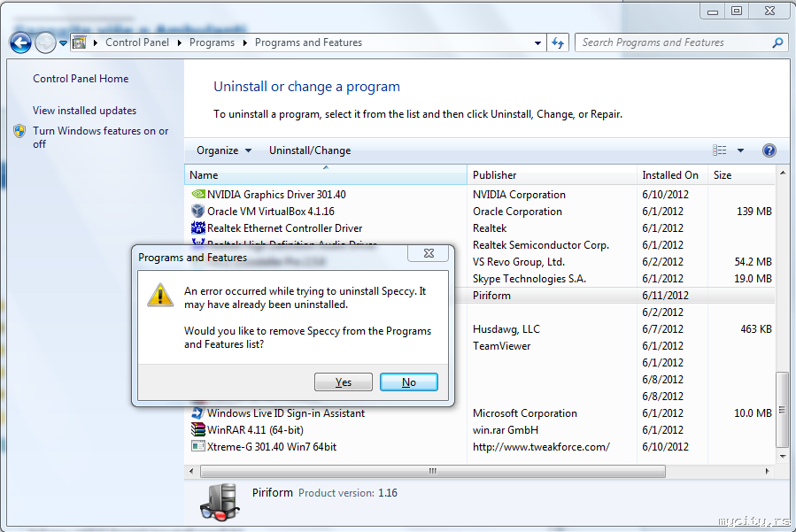Select Windows Live ID Sign-in Assistant icon
Image resolution: width=796 pixels, height=532 pixels.
click(x=198, y=413)
